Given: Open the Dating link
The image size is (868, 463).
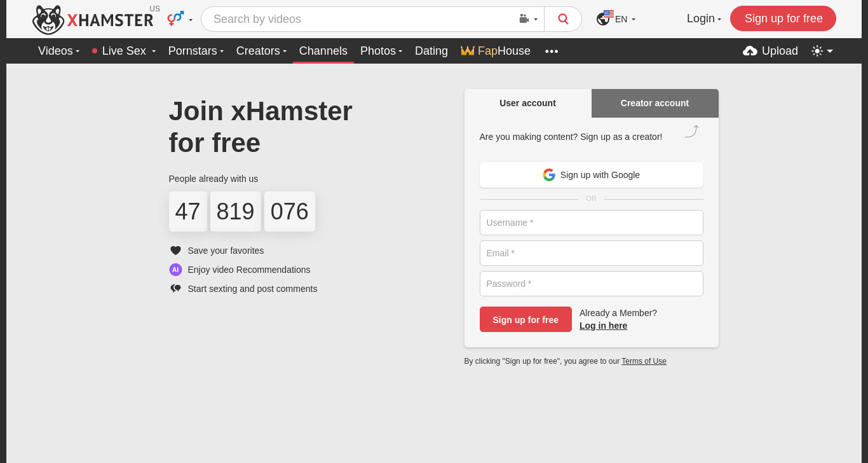Looking at the screenshot, I should (431, 51).
